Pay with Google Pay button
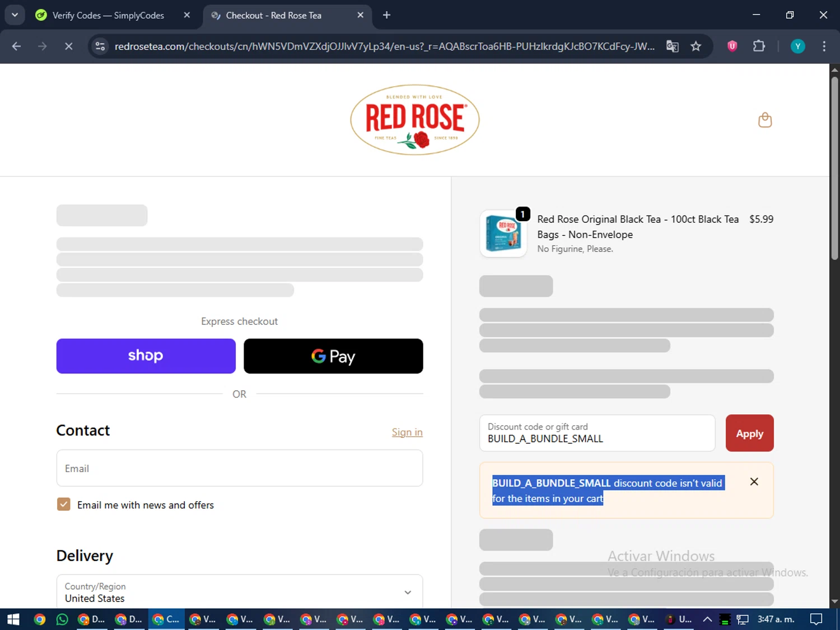Screen dimensions: 840x630 (x=333, y=356)
